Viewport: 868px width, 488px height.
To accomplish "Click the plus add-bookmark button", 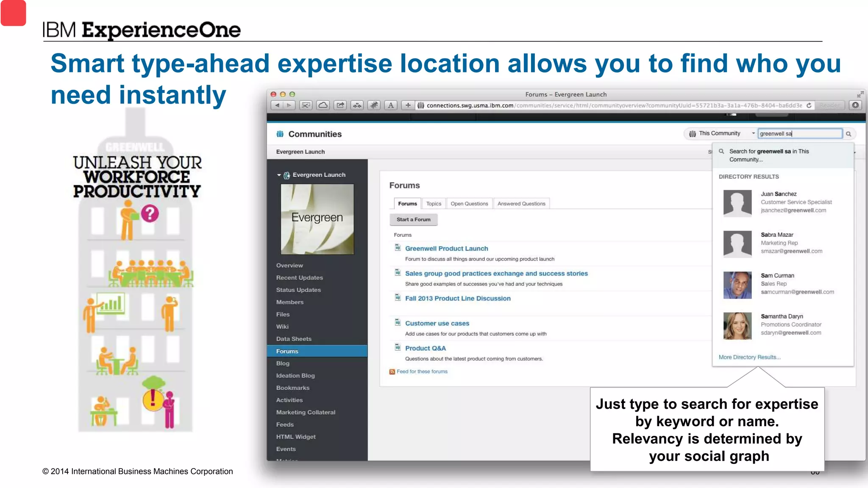I will pyautogui.click(x=408, y=105).
